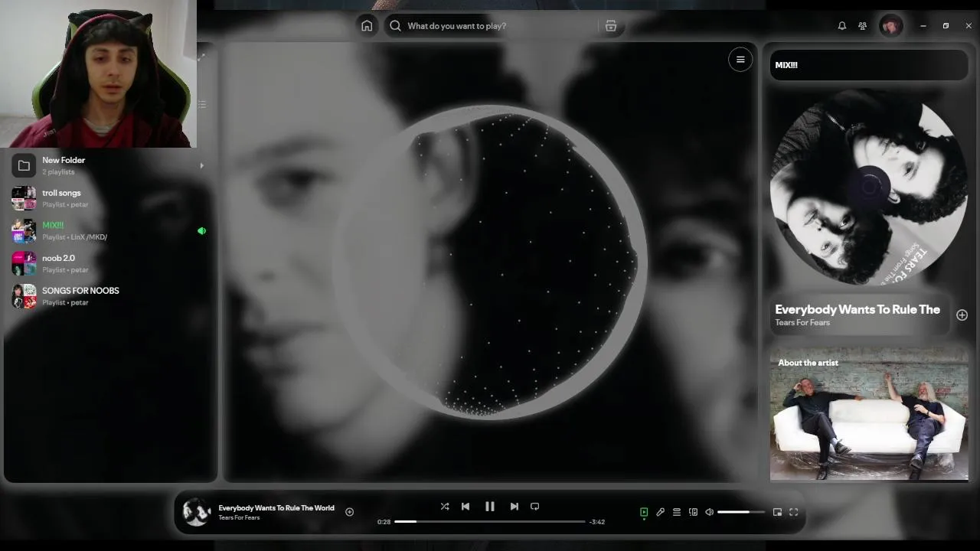Open the notifications bell
The image size is (980, 551).
[842, 26]
